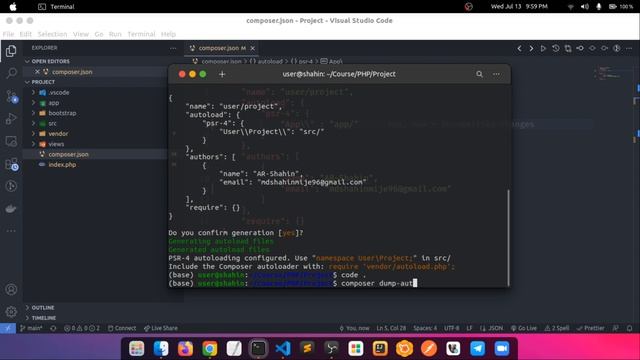Open editor More Actions ellipsis

(629, 48)
